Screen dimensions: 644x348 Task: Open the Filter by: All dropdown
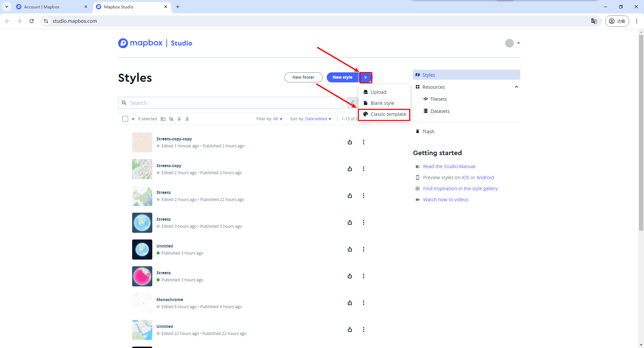tap(269, 119)
